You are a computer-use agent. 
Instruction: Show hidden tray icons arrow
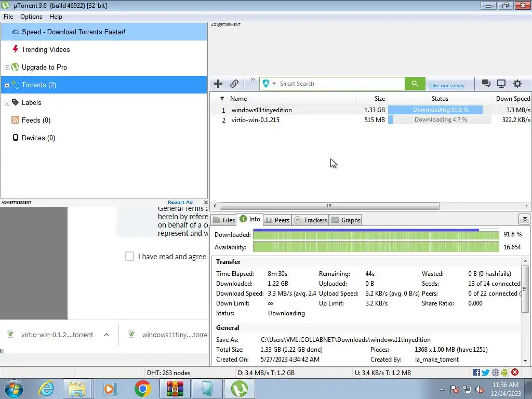[x=442, y=390]
